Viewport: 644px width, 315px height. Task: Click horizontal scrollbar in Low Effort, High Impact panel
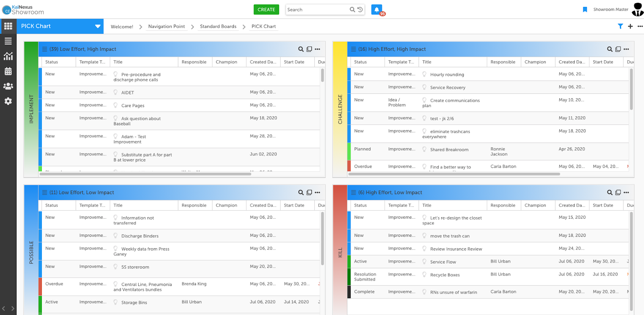tap(145, 174)
